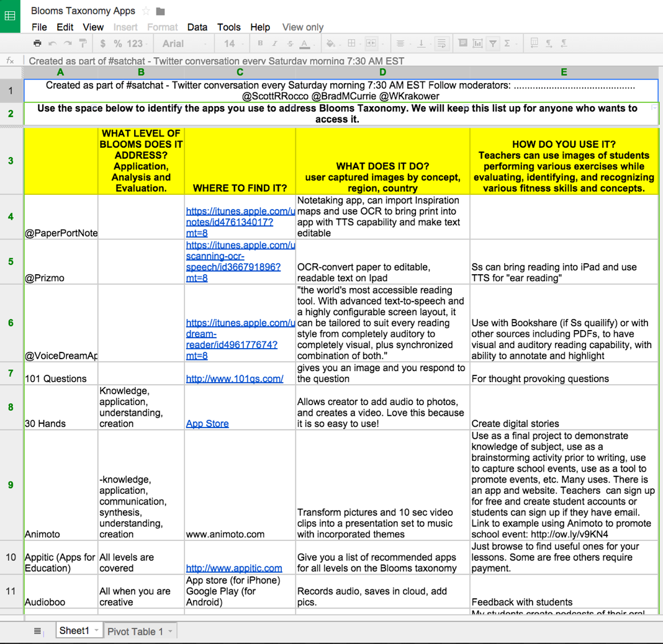This screenshot has height=644, width=663.
Task: Click the Insert chart icon
Action: (477, 43)
